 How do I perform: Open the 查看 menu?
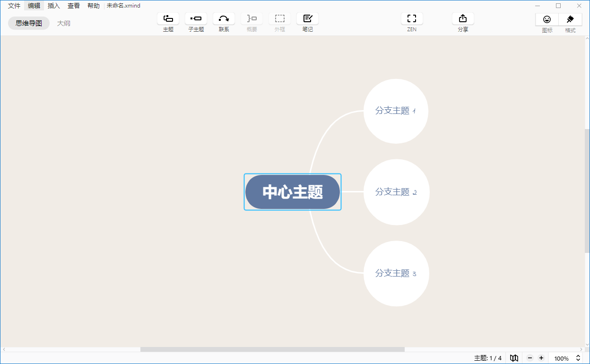tap(74, 6)
